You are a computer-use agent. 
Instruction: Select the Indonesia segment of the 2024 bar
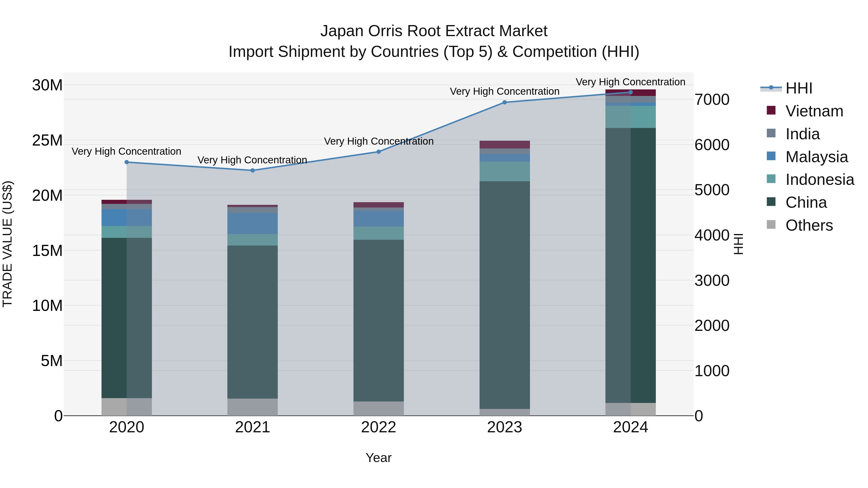[x=631, y=117]
